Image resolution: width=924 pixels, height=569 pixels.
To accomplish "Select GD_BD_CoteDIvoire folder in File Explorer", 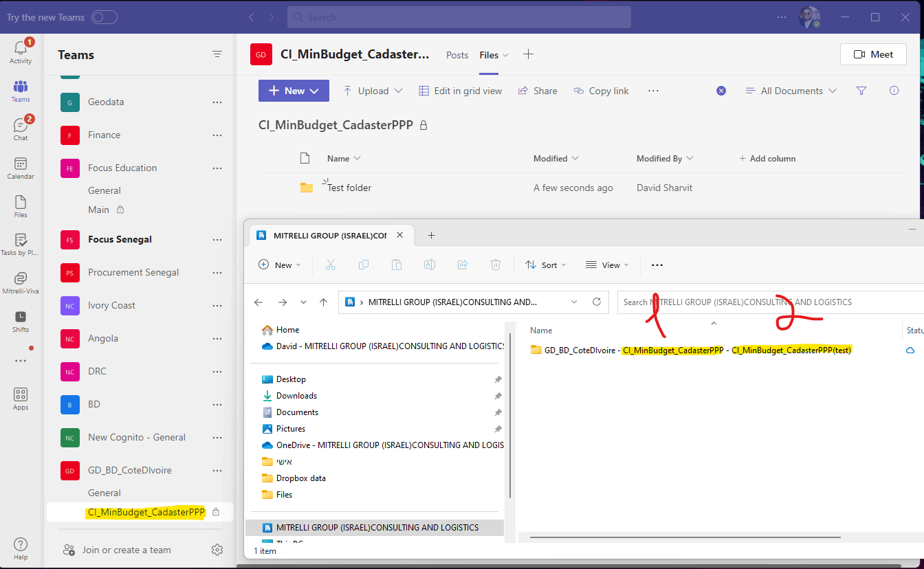I will 691,350.
